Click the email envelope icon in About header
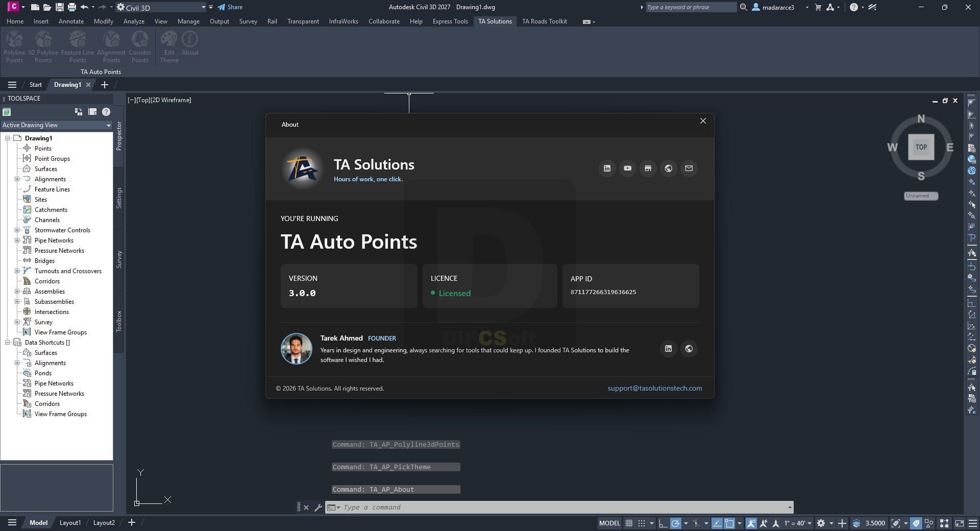Image resolution: width=980 pixels, height=531 pixels. tap(689, 168)
